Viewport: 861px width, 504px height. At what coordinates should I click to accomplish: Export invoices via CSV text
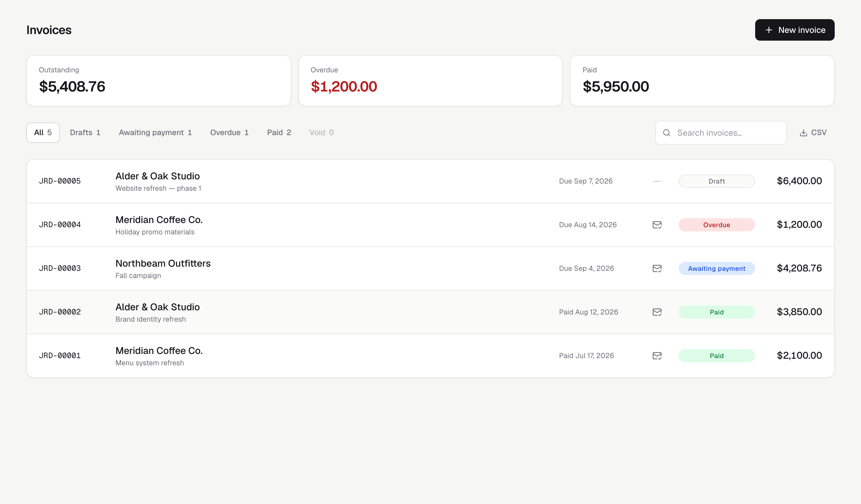pyautogui.click(x=819, y=133)
